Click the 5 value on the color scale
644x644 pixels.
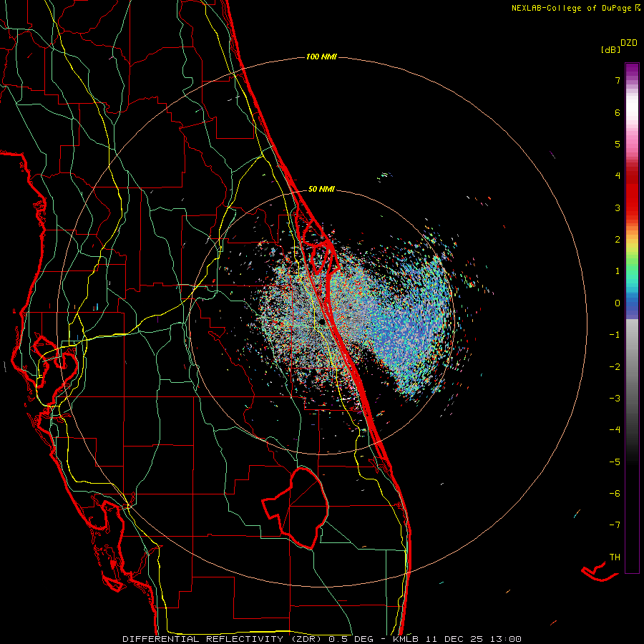618,144
